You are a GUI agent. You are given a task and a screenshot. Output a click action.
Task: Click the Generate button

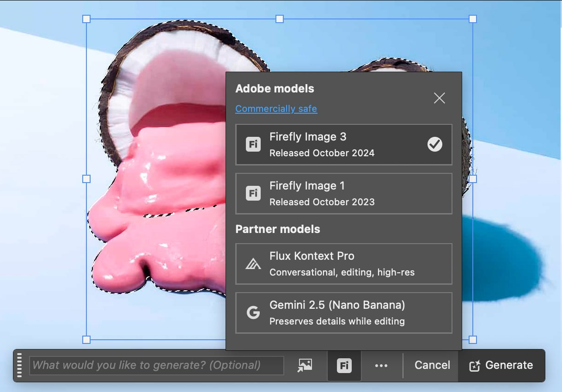pos(501,365)
